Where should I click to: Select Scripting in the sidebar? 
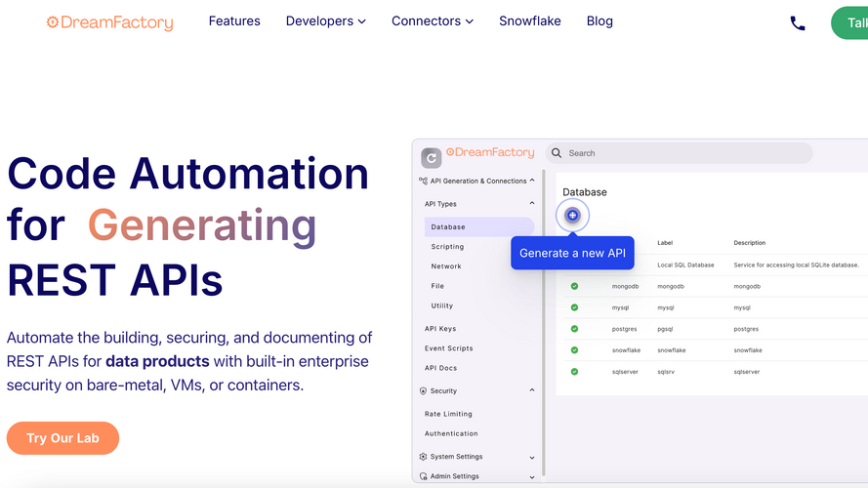click(x=447, y=247)
